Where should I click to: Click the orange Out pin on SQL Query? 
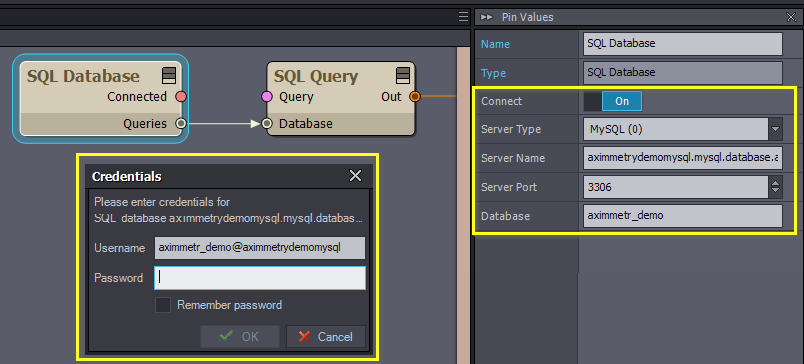pyautogui.click(x=415, y=96)
